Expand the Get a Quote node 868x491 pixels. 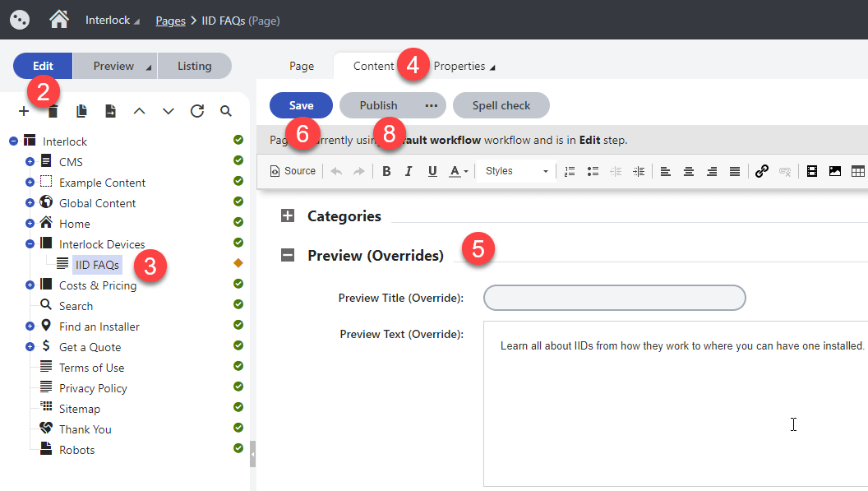pos(30,347)
